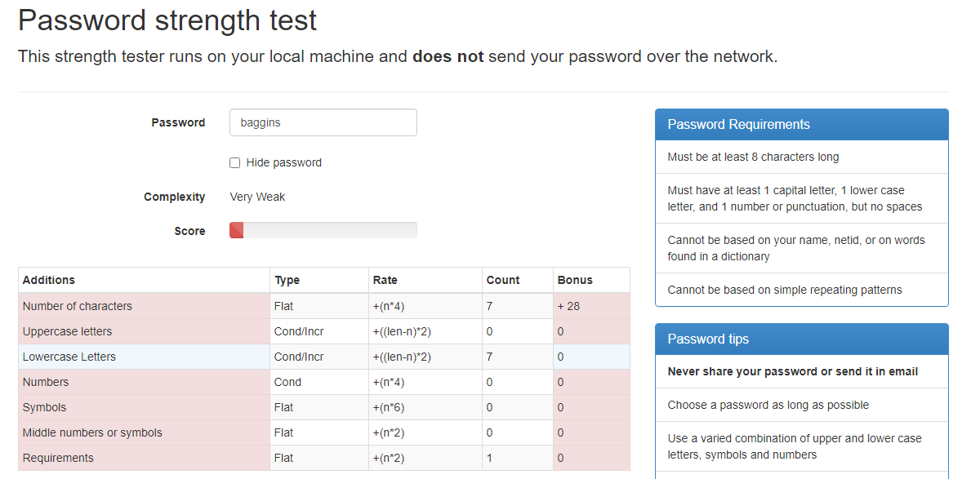Click the Password input field

point(323,122)
